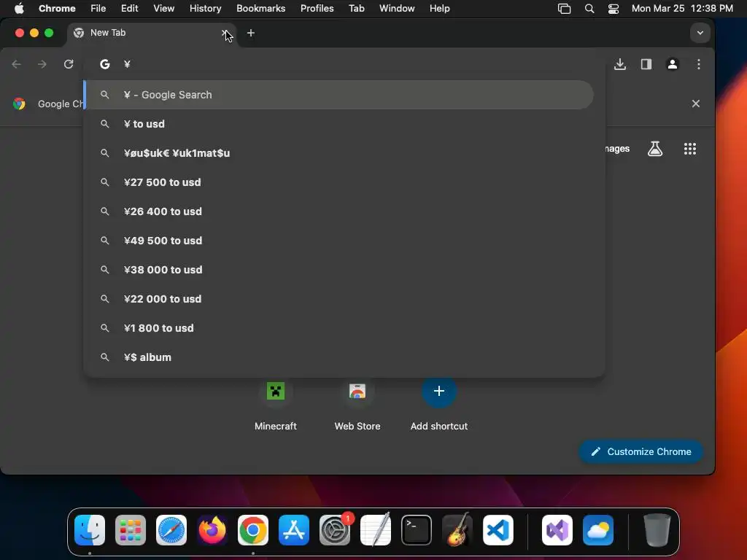Open the Trash in the Dock
This screenshot has height=560, width=747.
[657, 530]
